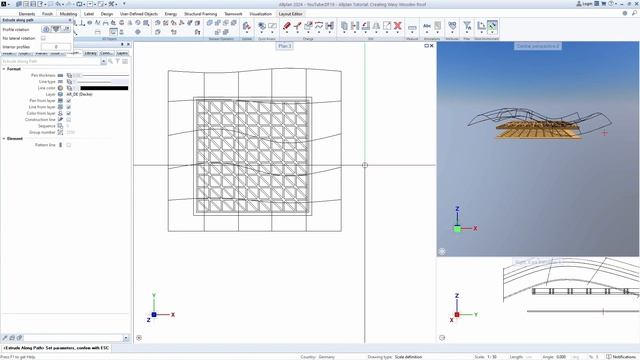Click the Plan 1 viewport label
640x360 pixels.
pos(284,46)
